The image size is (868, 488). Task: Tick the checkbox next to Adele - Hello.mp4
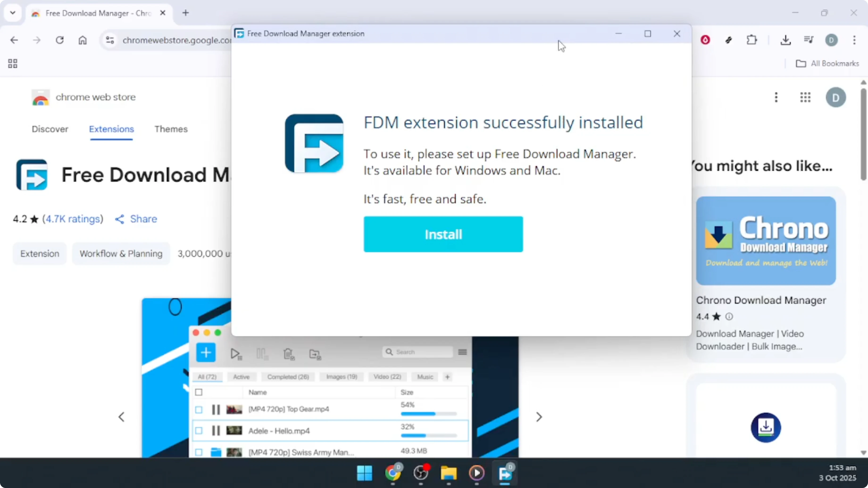point(199,431)
